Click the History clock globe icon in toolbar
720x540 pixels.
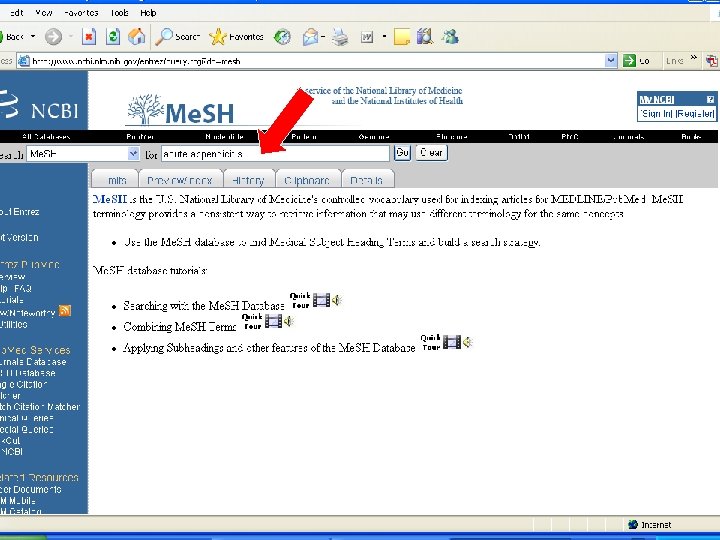point(282,37)
